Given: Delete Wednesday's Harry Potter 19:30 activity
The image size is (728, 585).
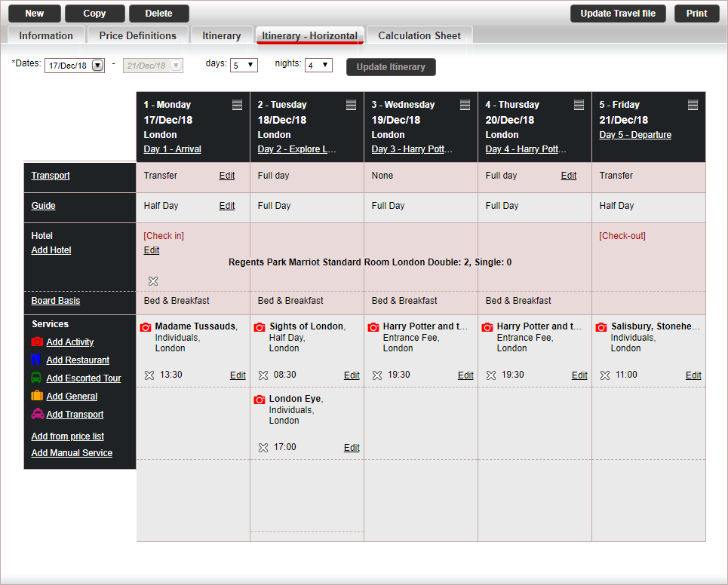Looking at the screenshot, I should click(377, 375).
